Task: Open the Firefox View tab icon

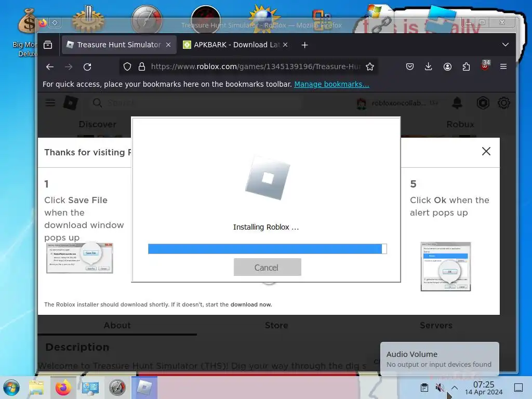Action: [48, 45]
